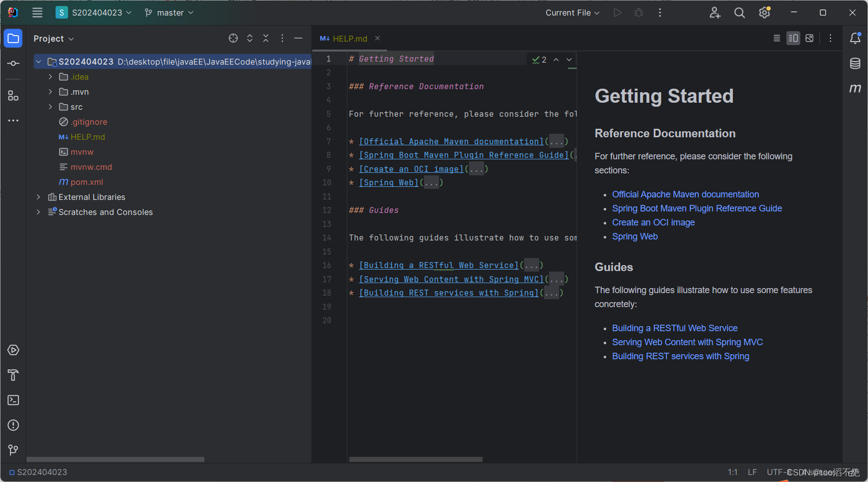Click the Run button

point(618,13)
